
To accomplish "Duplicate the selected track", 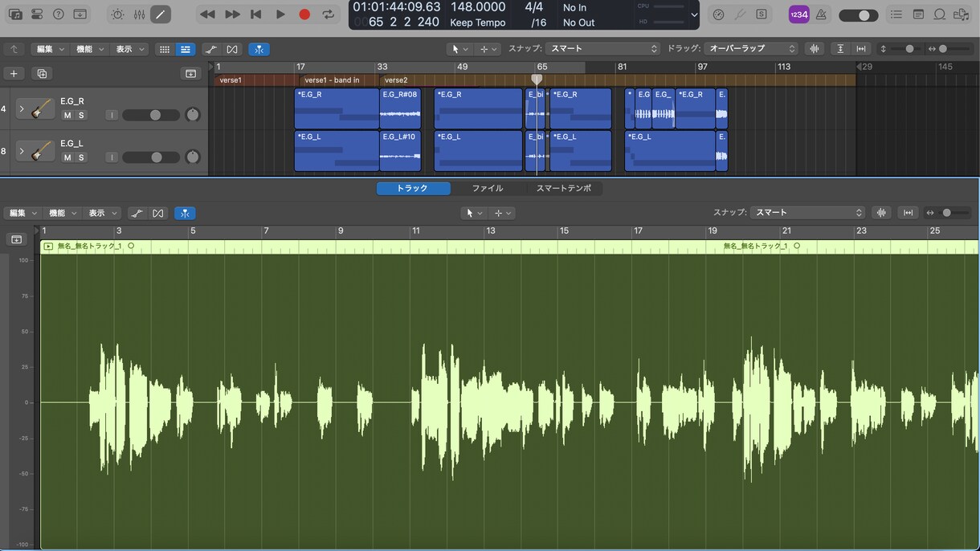I will [x=42, y=74].
